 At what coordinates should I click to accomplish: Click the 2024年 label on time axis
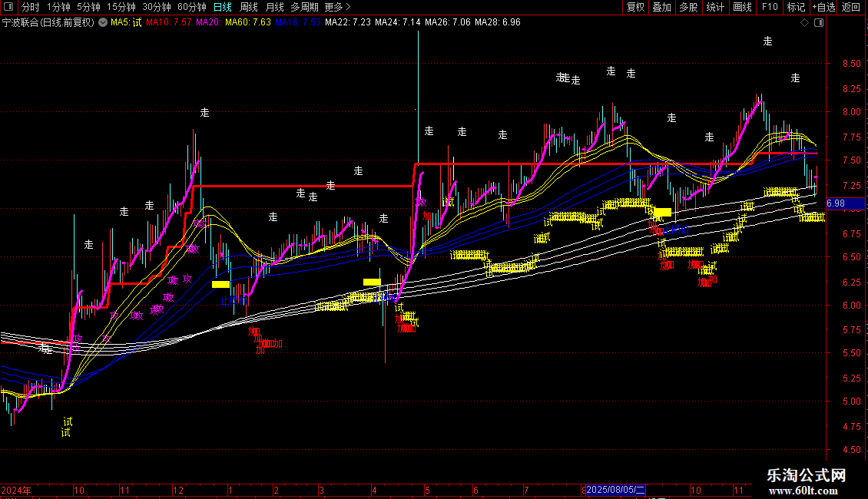tap(16, 491)
